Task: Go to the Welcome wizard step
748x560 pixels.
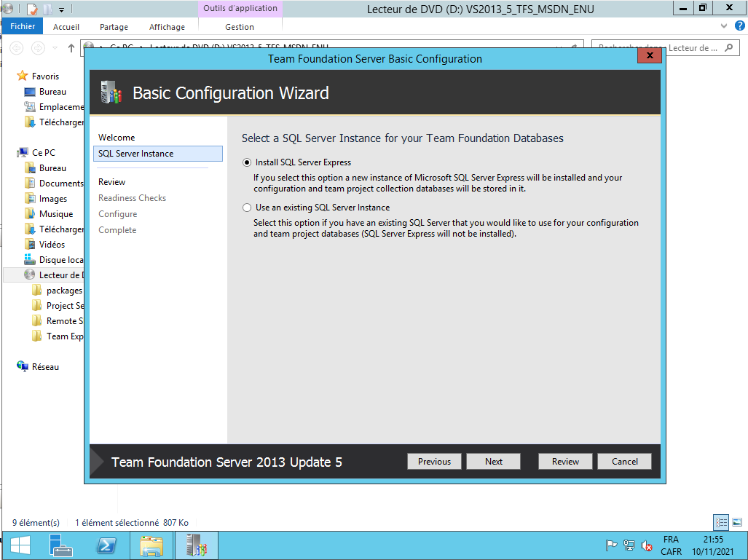Action: [117, 138]
